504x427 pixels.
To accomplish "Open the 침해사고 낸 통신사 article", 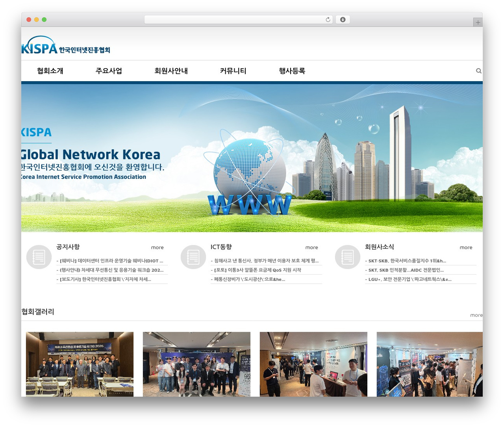I will pyautogui.click(x=265, y=261).
